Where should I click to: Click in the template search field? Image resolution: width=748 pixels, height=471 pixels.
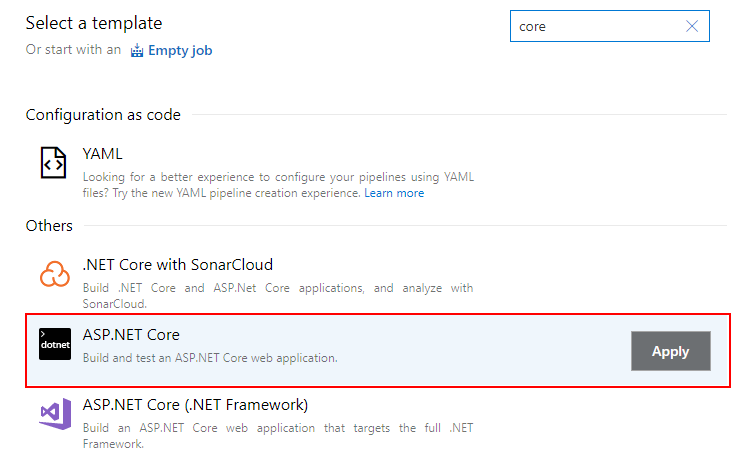(595, 27)
